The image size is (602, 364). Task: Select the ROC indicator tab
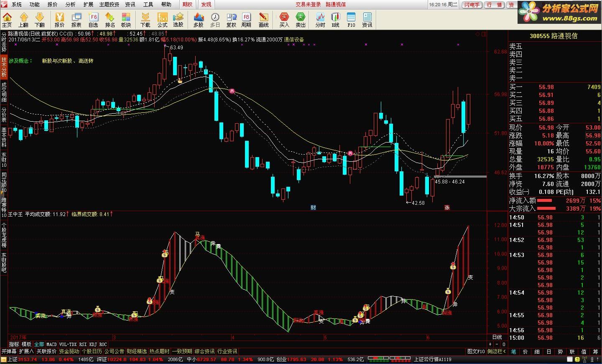click(103, 344)
